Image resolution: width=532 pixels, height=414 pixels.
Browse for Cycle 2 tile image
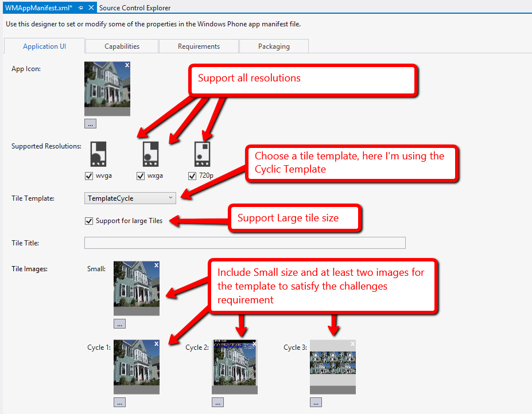[x=218, y=403]
